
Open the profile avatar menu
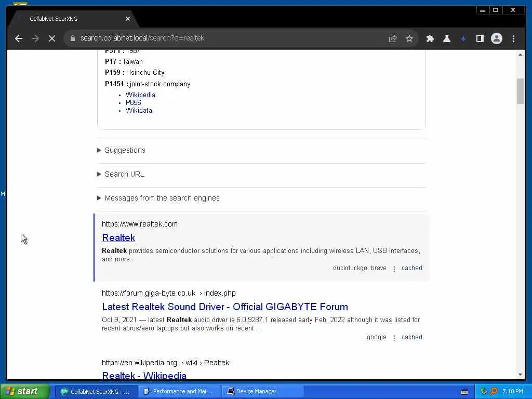click(x=496, y=38)
